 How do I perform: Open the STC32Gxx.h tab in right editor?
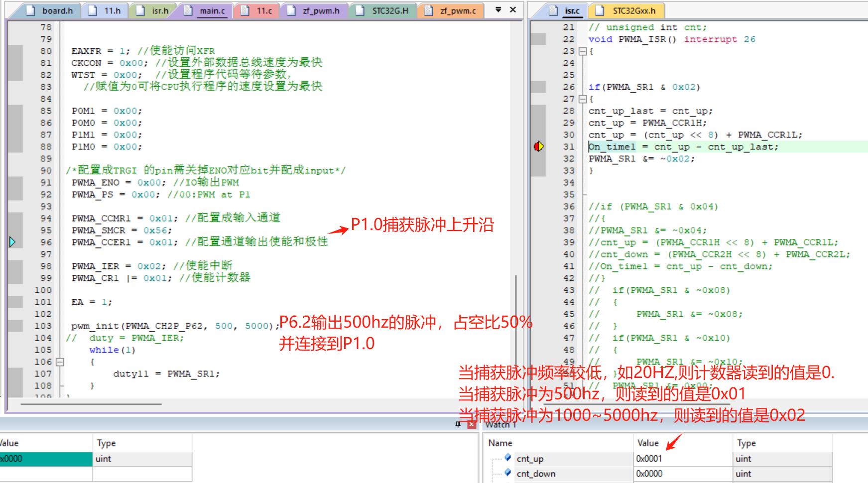[627, 10]
